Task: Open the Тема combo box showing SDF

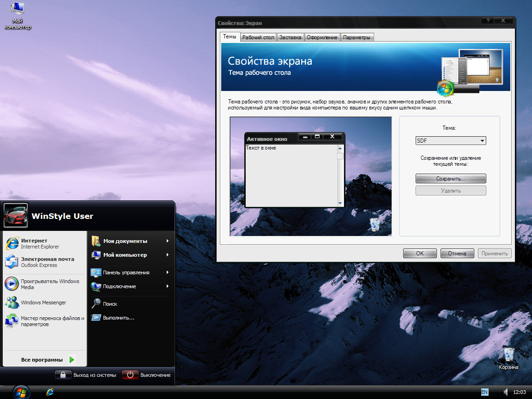Action: click(451, 141)
